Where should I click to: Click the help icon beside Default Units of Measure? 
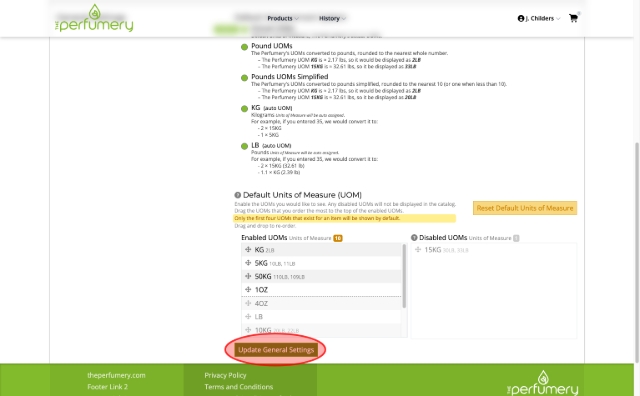tap(238, 195)
